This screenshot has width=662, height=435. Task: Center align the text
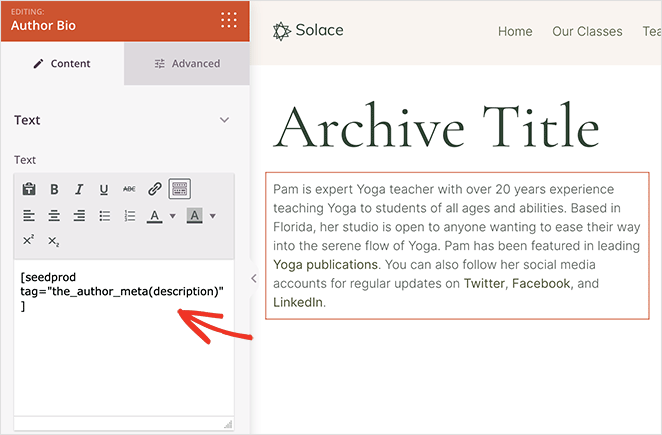(54, 216)
